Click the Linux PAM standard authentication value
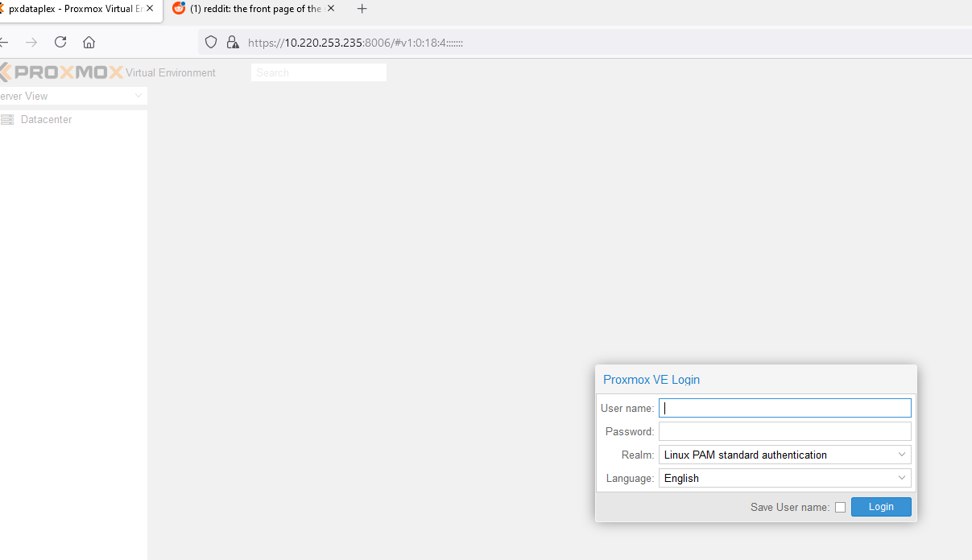This screenshot has width=972, height=560. click(x=746, y=455)
